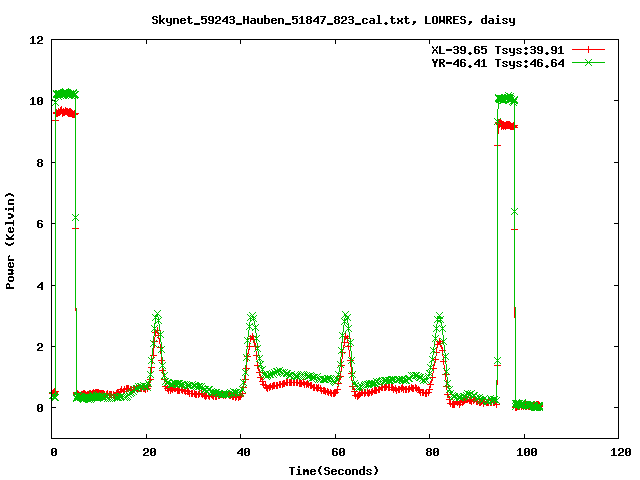Click the red line sample in the legend
The width and height of the screenshot is (640, 480).
click(x=588, y=50)
